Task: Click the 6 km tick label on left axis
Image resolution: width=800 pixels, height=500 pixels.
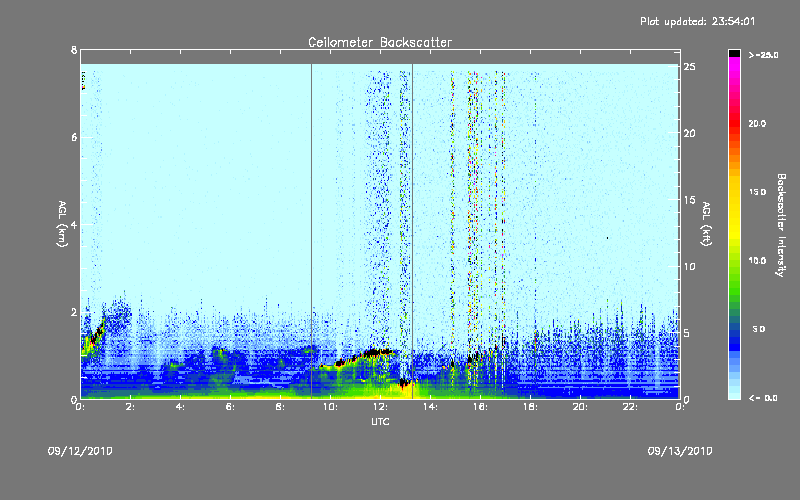Action: tap(74, 137)
